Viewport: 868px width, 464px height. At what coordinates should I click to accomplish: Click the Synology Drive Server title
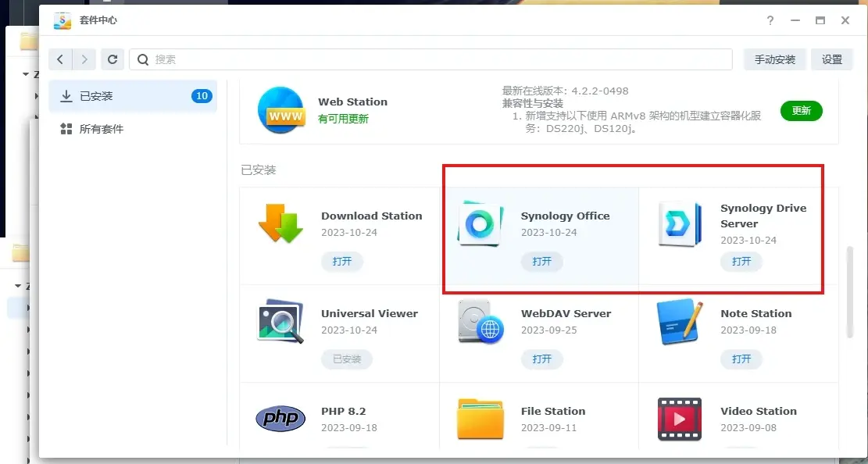pyautogui.click(x=763, y=216)
